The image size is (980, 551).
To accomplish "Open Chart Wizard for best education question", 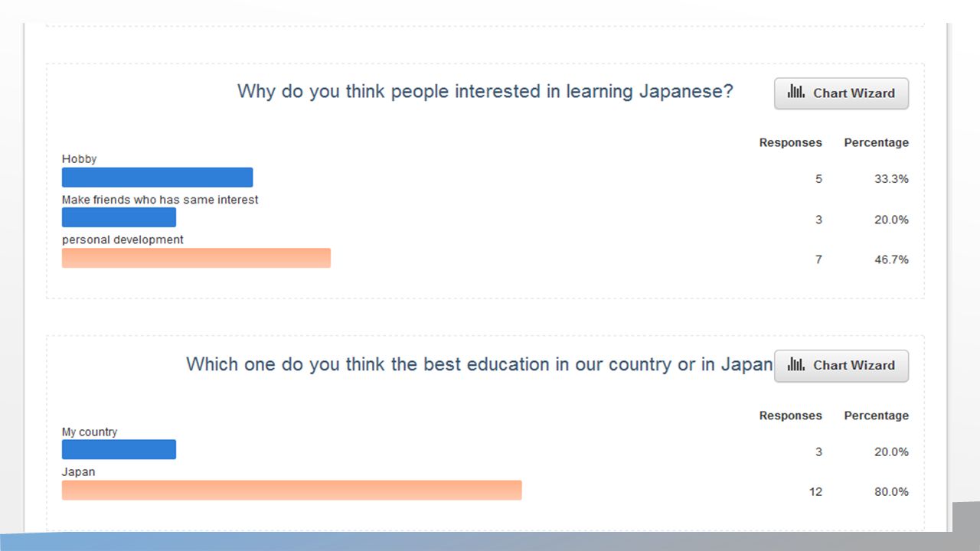I will (841, 366).
